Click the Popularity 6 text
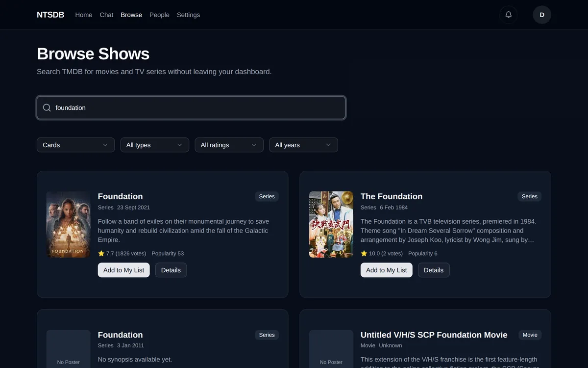The width and height of the screenshot is (588, 368). (x=423, y=254)
